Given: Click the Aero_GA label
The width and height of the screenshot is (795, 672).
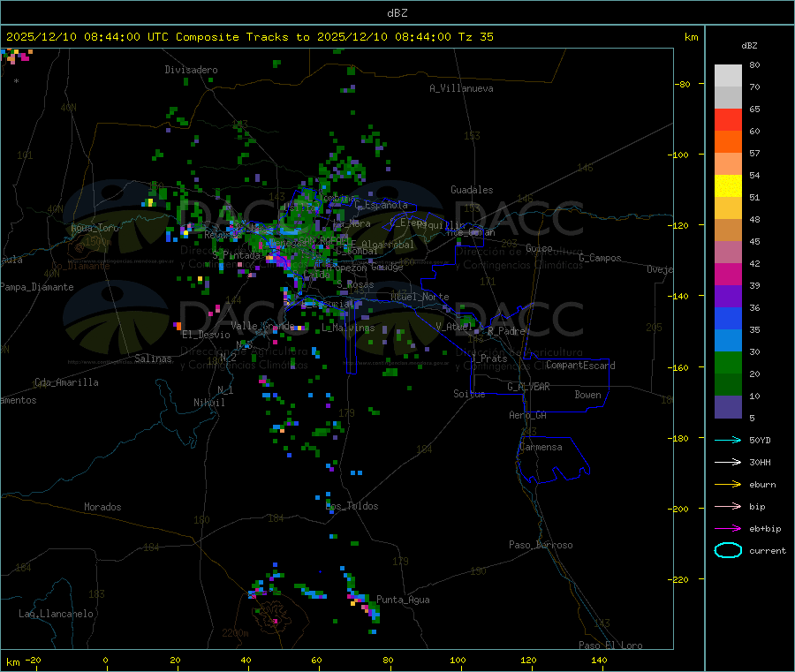Looking at the screenshot, I should point(528,415).
